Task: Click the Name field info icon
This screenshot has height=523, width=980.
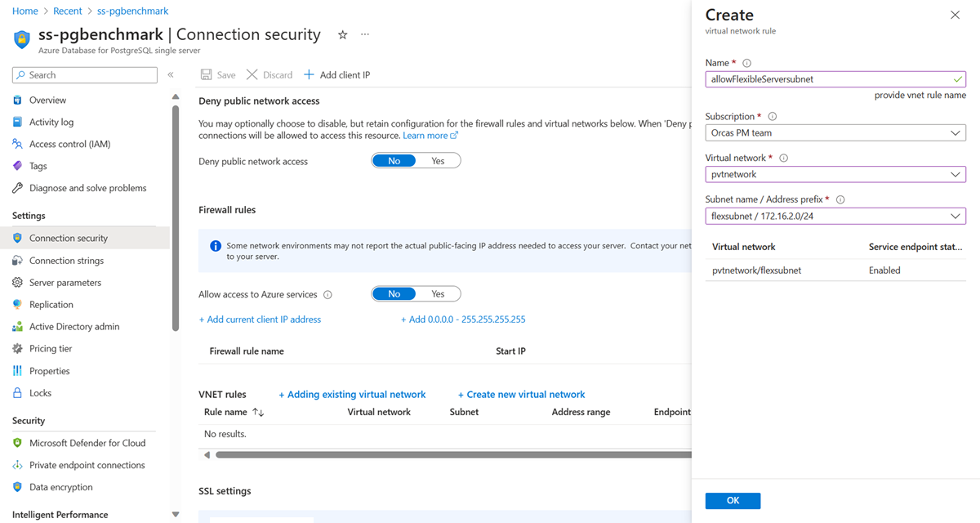Action: point(747,63)
